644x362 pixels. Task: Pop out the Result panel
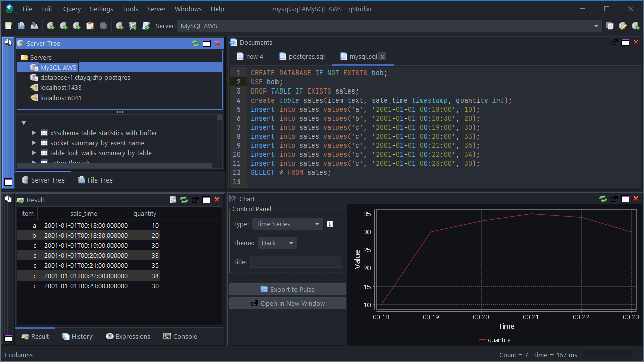point(195,200)
